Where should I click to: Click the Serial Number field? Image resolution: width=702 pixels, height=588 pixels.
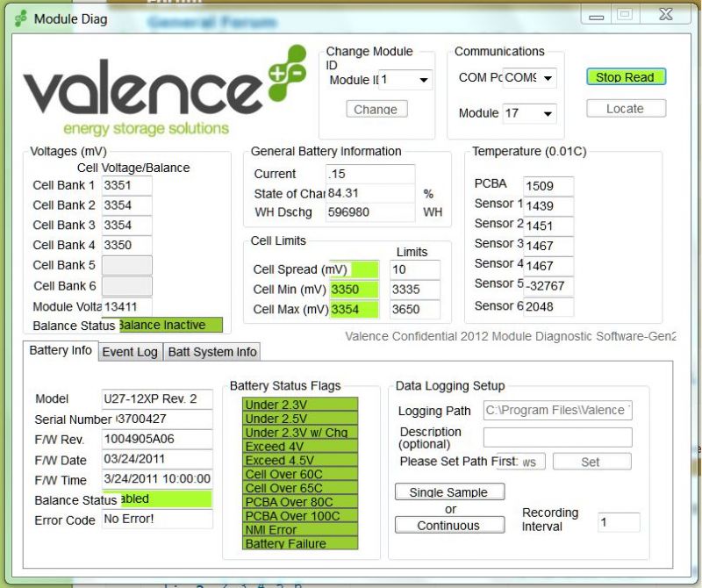tap(164, 419)
